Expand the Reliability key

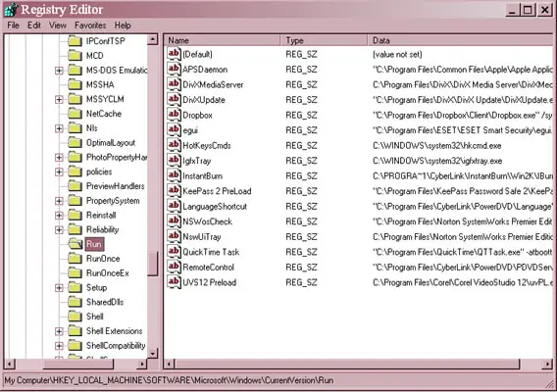point(59,229)
